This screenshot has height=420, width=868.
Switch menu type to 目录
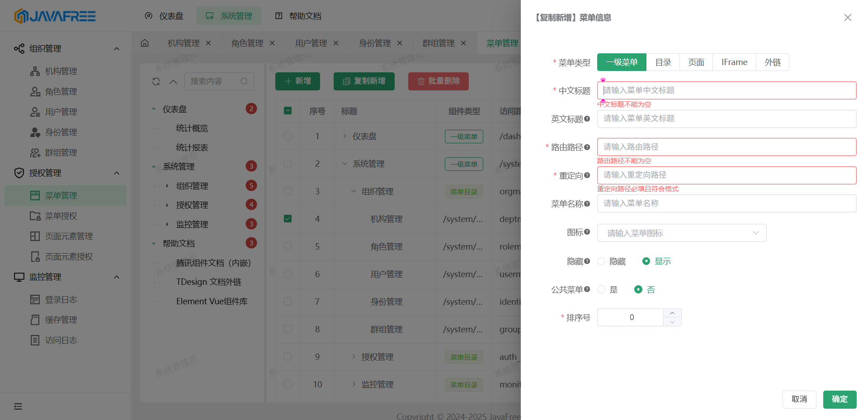pos(663,62)
